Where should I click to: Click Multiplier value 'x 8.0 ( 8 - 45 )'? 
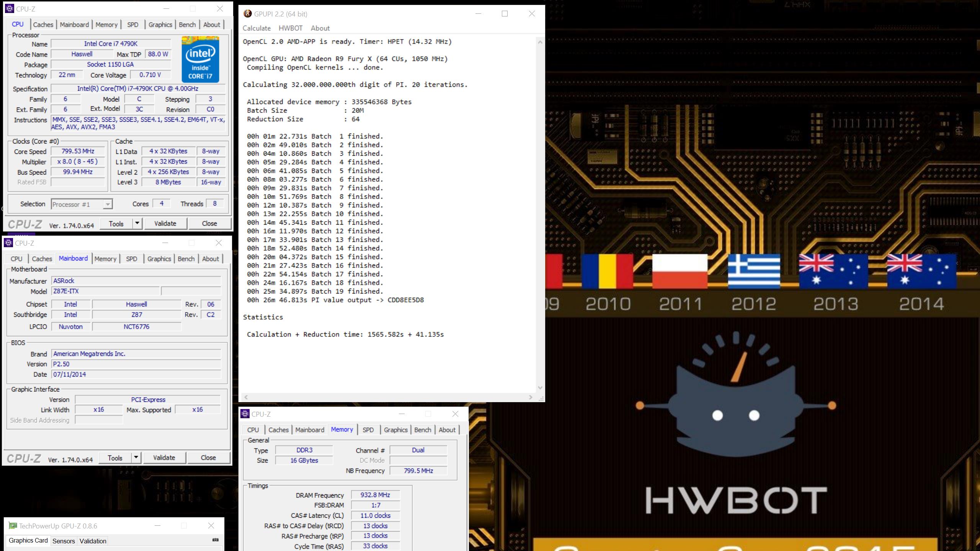click(78, 161)
